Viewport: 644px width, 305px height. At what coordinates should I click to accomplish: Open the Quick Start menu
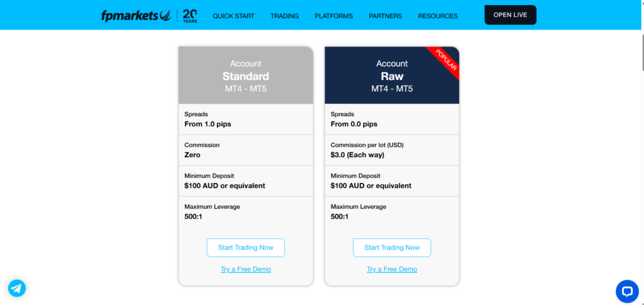coord(233,16)
